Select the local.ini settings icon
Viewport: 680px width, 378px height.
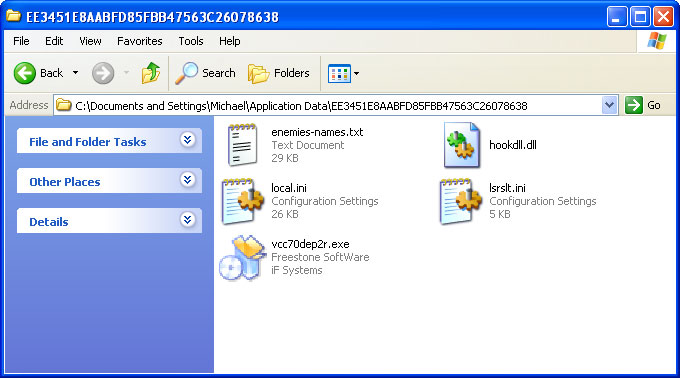click(242, 201)
